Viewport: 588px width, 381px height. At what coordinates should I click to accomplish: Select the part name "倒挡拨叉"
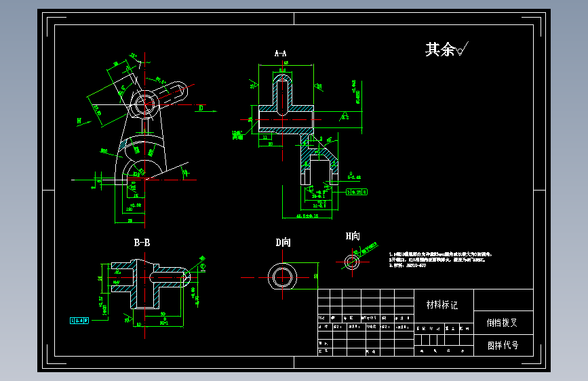(x=502, y=323)
